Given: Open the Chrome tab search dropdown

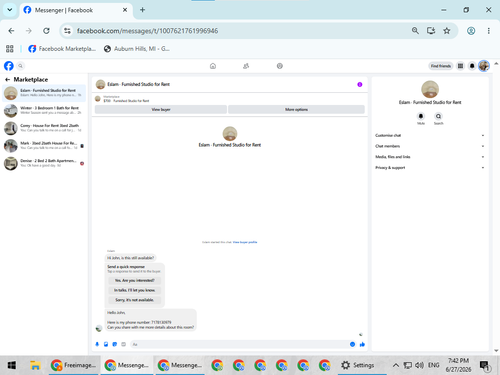Looking at the screenshot, I should (10, 10).
